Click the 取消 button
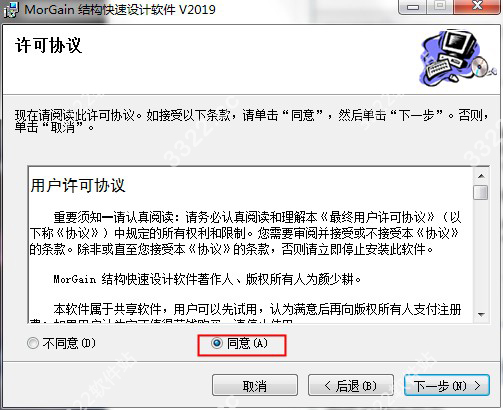The width and height of the screenshot is (503, 410). (x=255, y=386)
